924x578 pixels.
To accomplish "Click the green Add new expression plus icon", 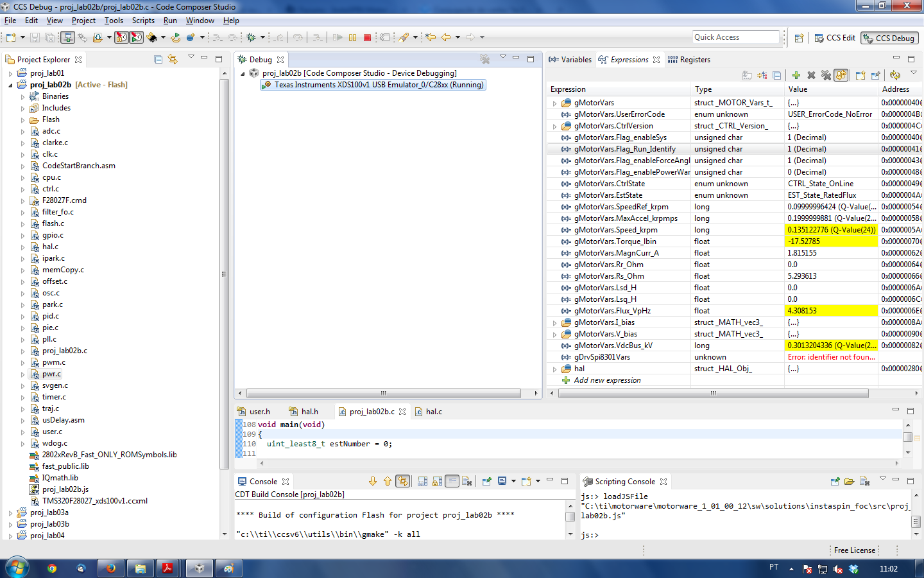I will point(796,75).
